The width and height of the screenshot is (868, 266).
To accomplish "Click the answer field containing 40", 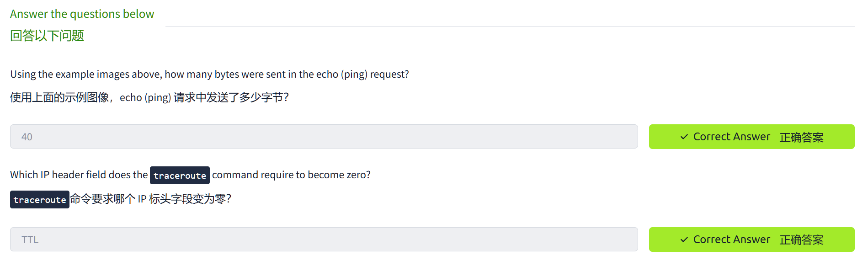I will click(324, 137).
